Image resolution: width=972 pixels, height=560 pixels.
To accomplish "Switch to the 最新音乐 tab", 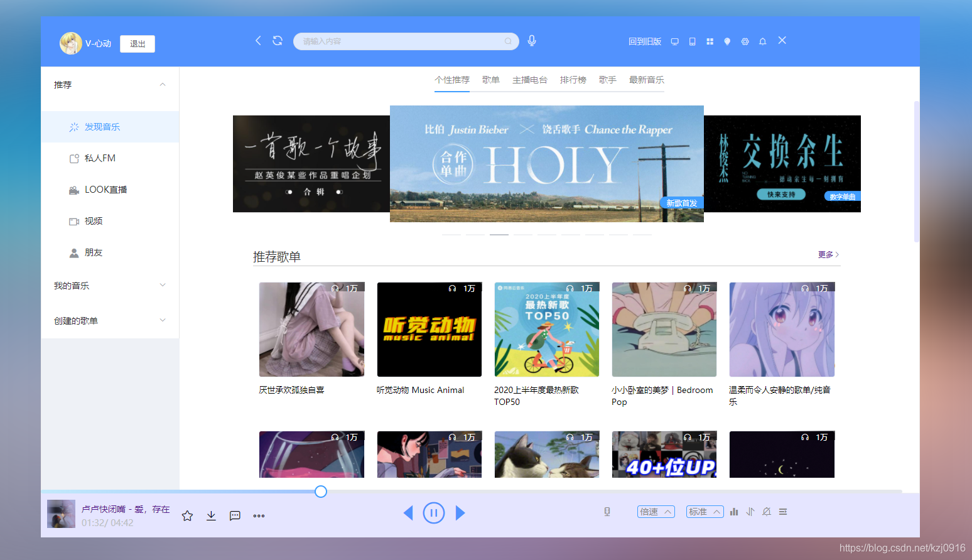I will 647,80.
